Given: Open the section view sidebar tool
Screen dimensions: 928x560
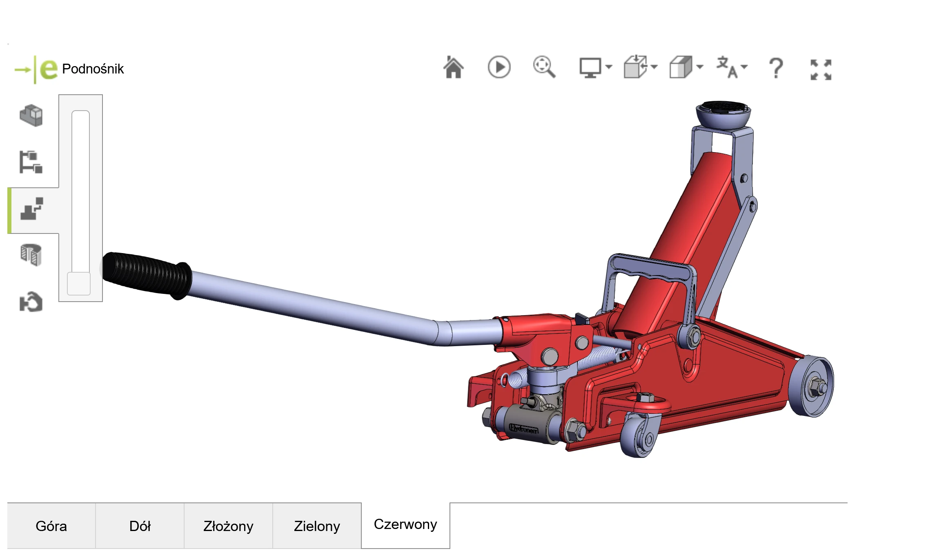Looking at the screenshot, I should tap(31, 255).
